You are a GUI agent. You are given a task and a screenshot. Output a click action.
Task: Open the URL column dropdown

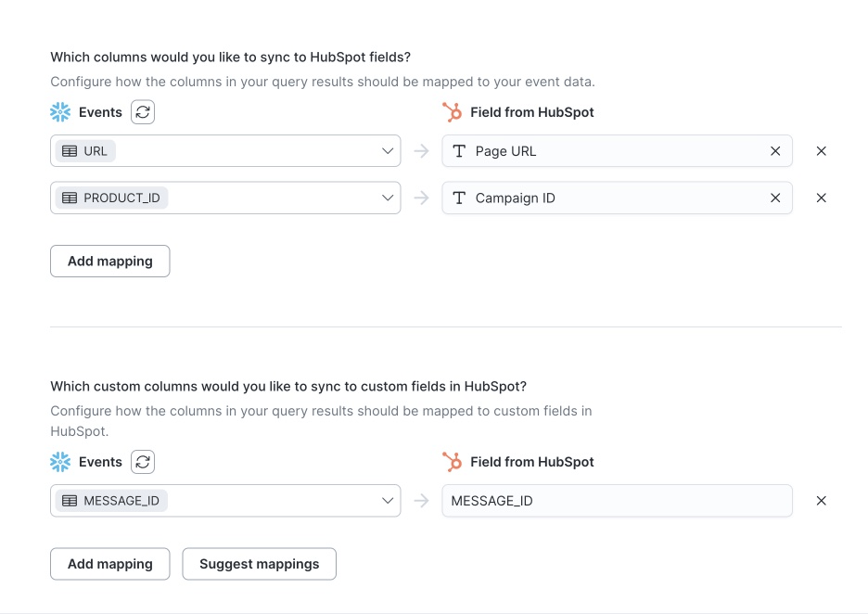point(225,150)
